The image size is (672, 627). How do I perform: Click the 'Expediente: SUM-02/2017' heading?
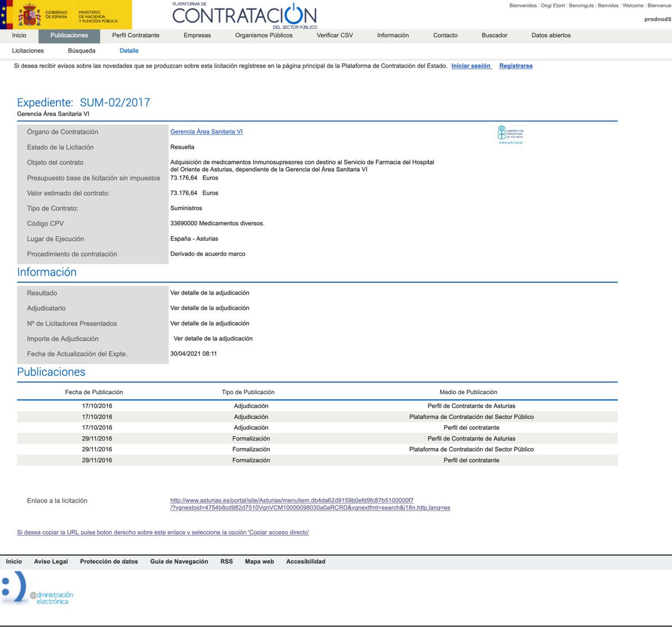[x=83, y=102]
